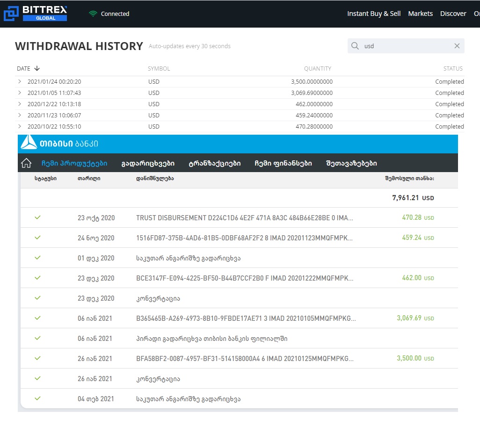Click checkmark of პირადი გადარიცხვა row

(x=37, y=338)
